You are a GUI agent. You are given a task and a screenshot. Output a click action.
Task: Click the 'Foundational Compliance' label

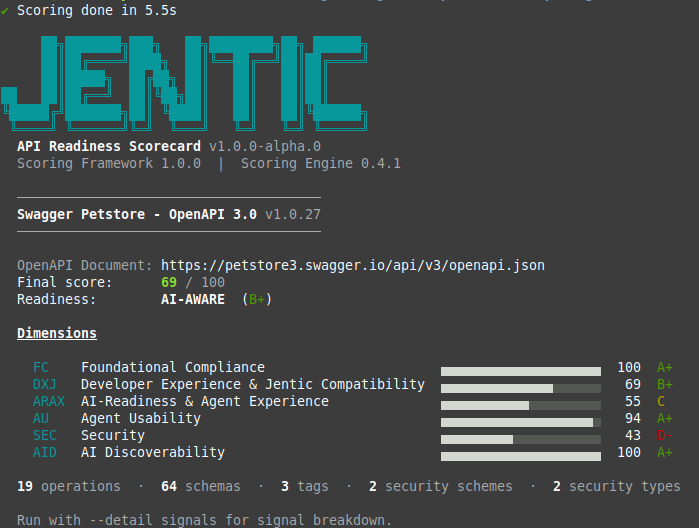pos(173,367)
